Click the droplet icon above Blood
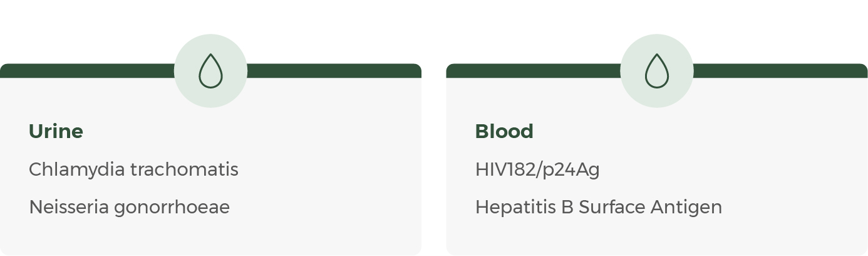The width and height of the screenshot is (868, 256). 657,71
